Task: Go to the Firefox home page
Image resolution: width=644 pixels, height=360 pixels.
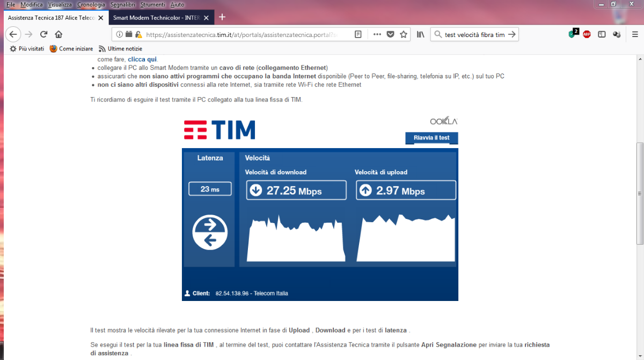Action: tap(58, 34)
